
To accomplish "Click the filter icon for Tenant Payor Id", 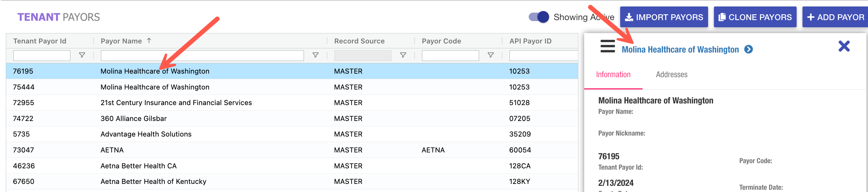I will coord(82,55).
